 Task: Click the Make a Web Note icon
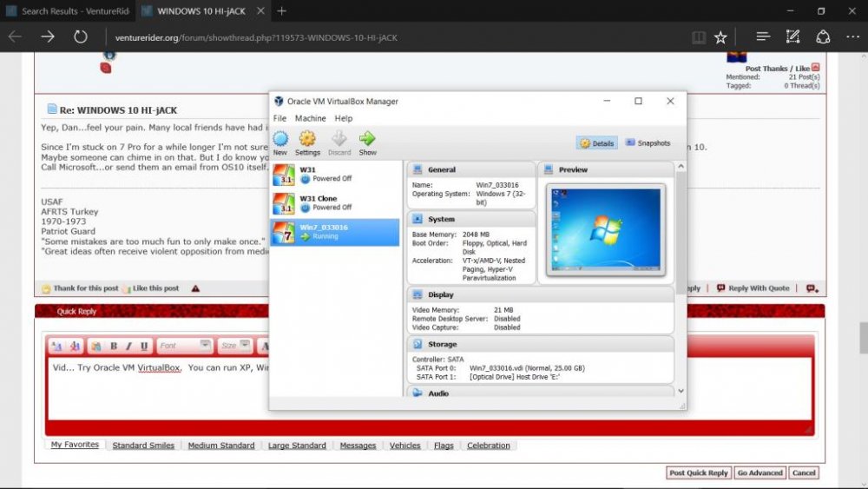792,36
